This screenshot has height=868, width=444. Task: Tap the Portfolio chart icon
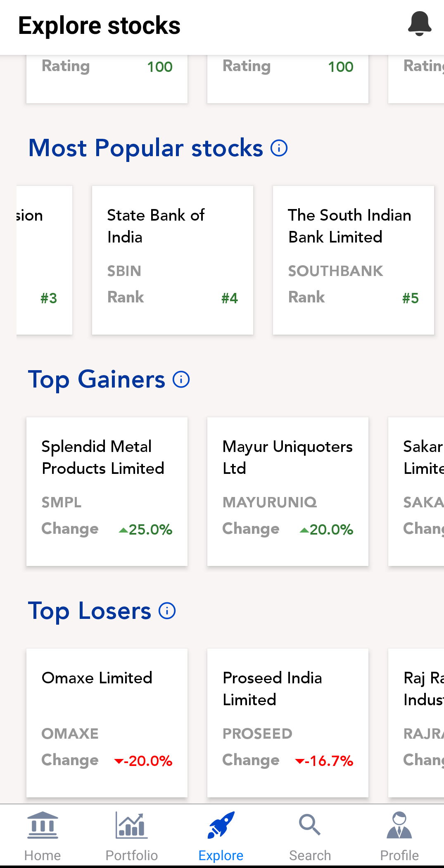pyautogui.click(x=131, y=825)
